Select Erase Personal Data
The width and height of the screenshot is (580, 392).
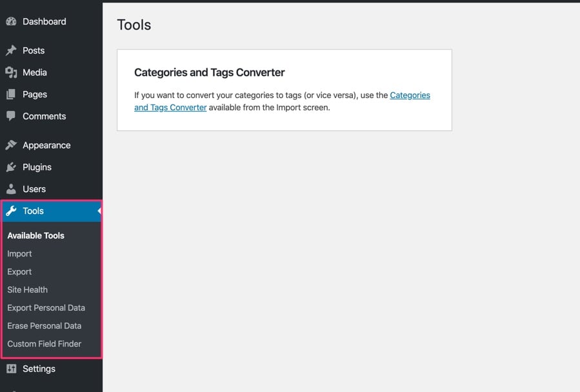(x=45, y=326)
